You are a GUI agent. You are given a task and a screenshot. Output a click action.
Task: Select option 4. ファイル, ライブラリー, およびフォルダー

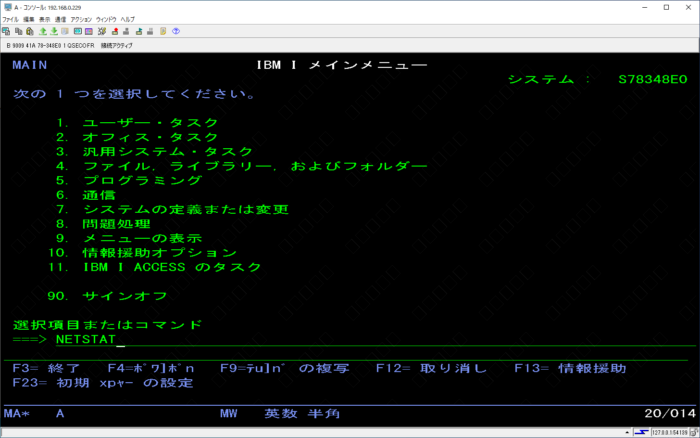242,166
